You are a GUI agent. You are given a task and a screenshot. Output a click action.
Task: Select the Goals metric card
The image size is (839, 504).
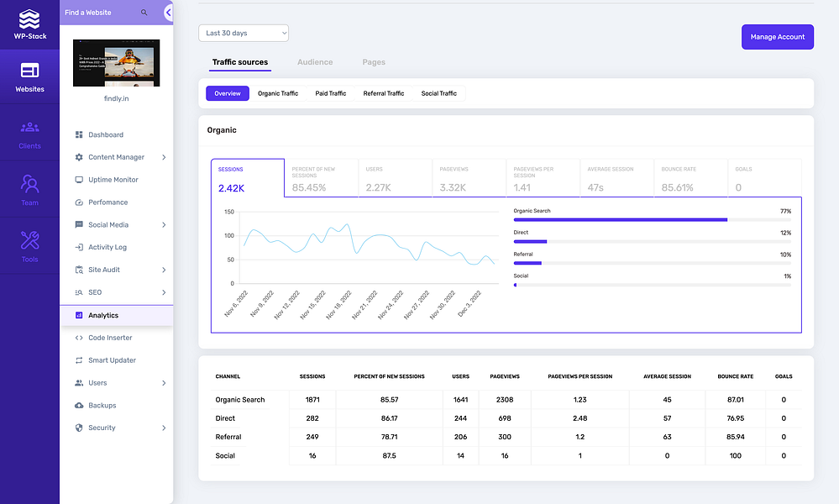(x=764, y=178)
